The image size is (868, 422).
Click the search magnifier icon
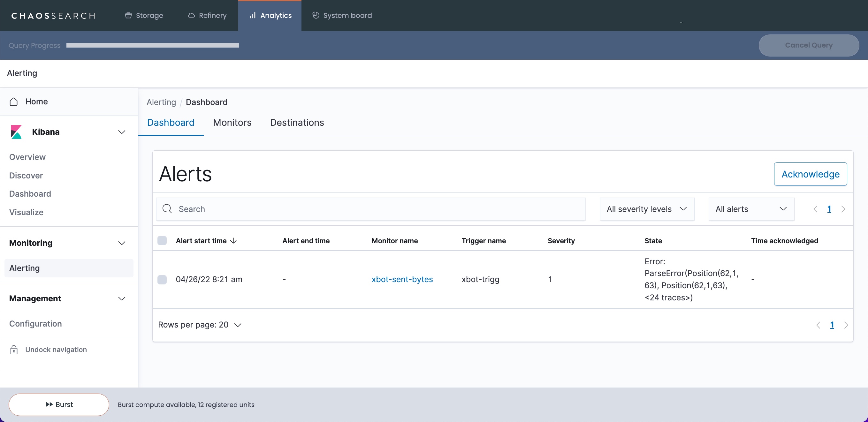point(167,209)
